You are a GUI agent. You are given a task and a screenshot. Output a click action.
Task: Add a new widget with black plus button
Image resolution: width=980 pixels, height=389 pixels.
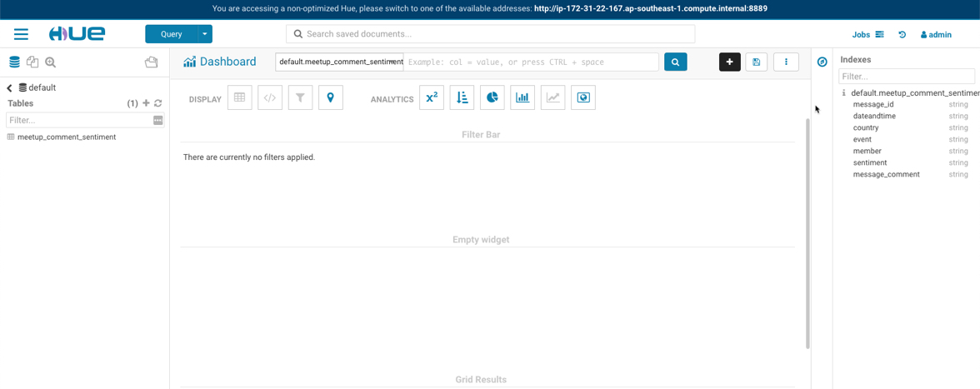click(x=729, y=62)
